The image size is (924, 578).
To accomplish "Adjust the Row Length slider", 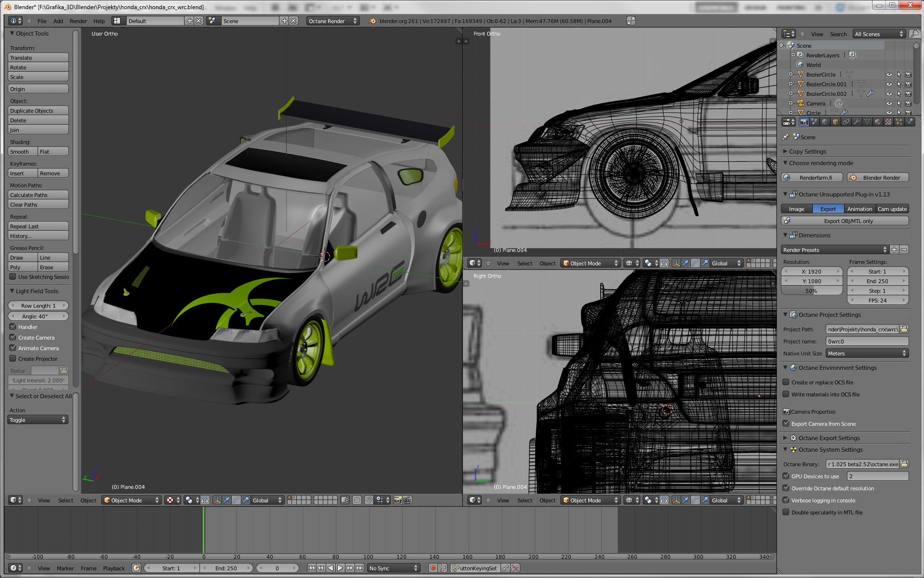I will [x=38, y=306].
